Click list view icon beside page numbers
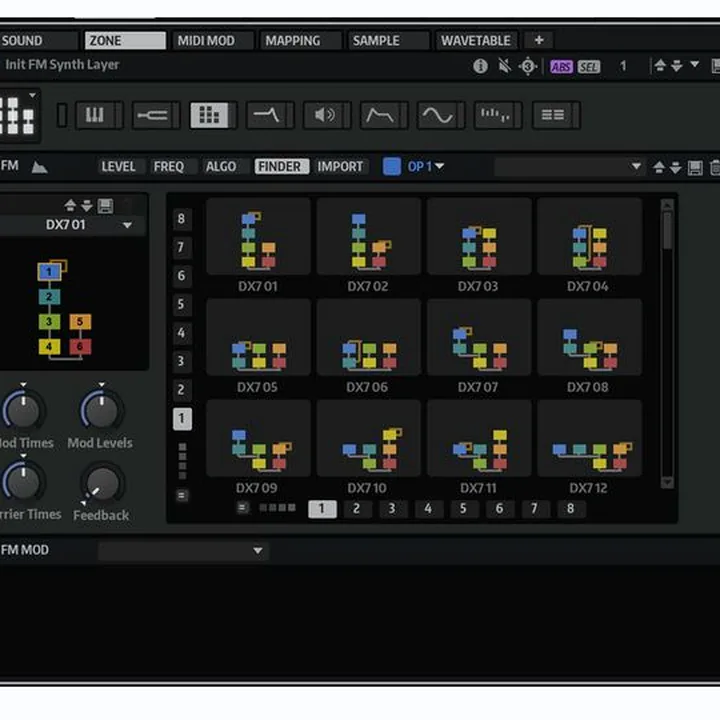 tap(242, 507)
